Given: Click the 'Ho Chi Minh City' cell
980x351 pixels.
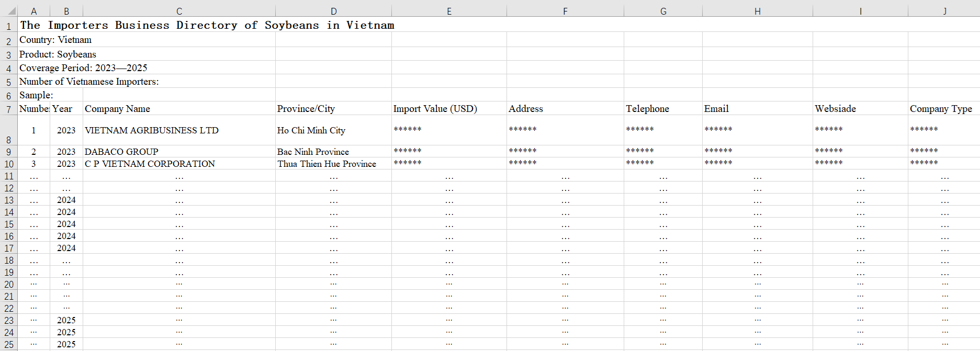Looking at the screenshot, I should pos(311,130).
